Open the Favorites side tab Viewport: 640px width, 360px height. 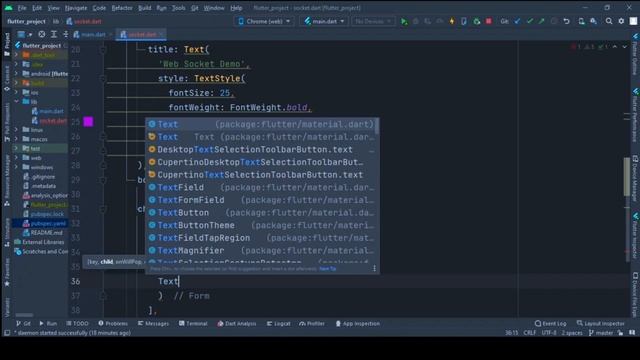tap(7, 272)
